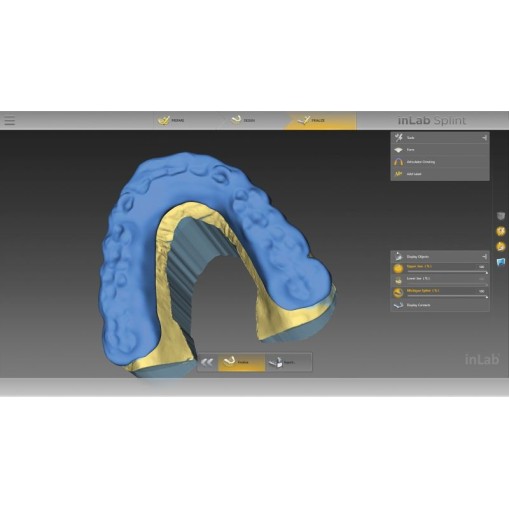The height and width of the screenshot is (509, 509).
Task: Go back with the double-chevron step arrow
Action: 207,362
